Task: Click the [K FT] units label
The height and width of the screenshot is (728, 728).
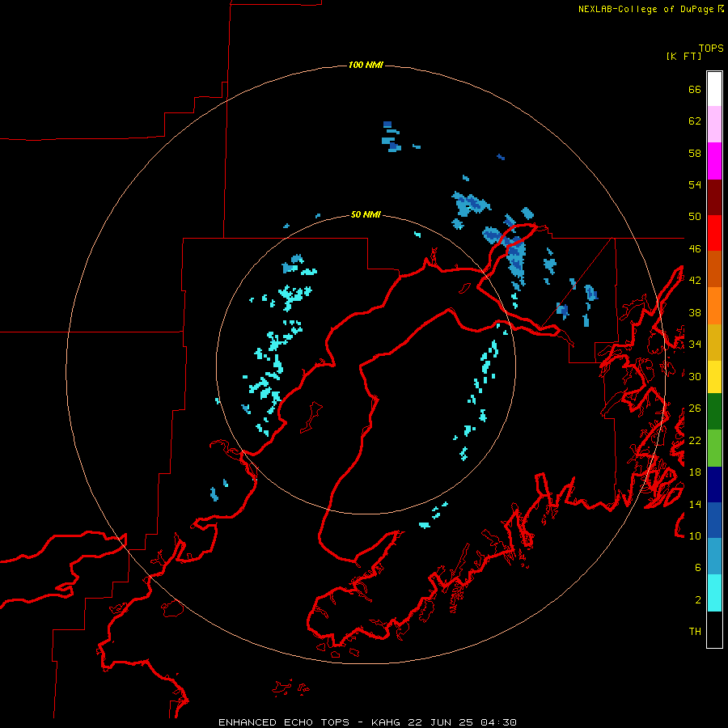Action: [684, 56]
